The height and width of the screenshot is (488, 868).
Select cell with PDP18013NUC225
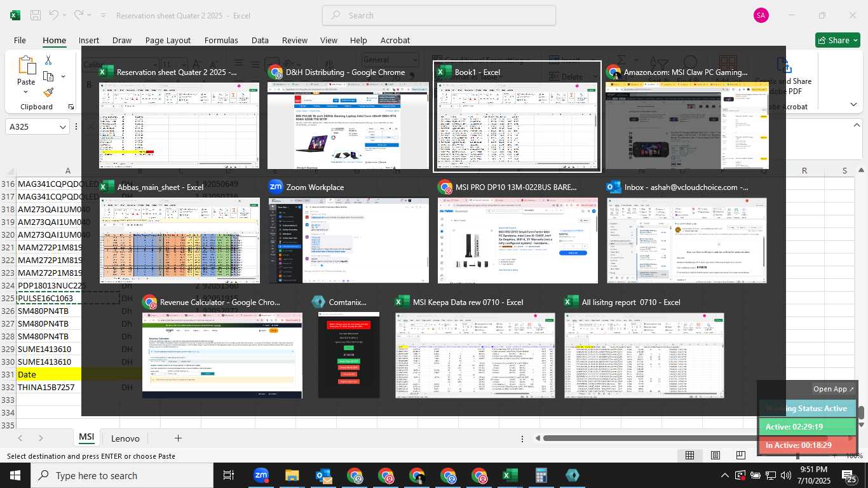[68, 285]
